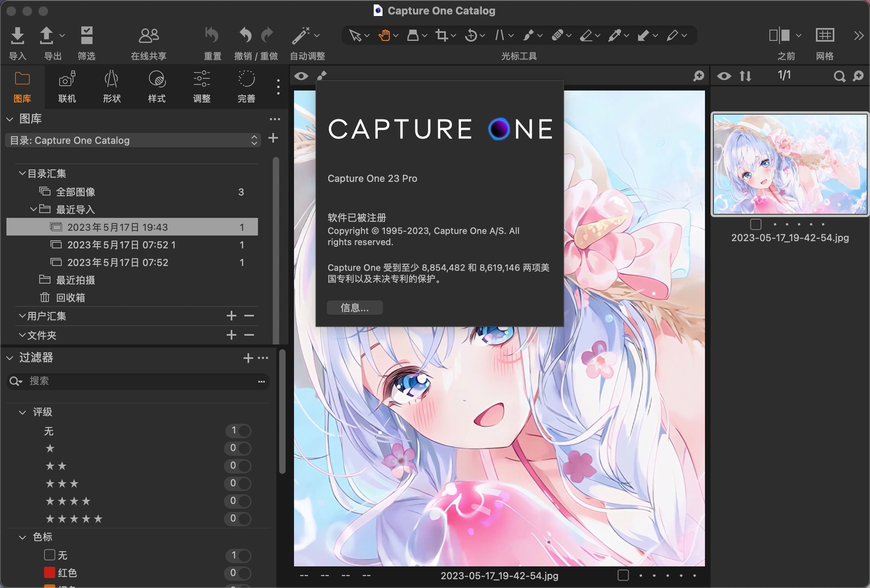Collapse the 评级 rating group
This screenshot has width=870, height=588.
pos(22,412)
